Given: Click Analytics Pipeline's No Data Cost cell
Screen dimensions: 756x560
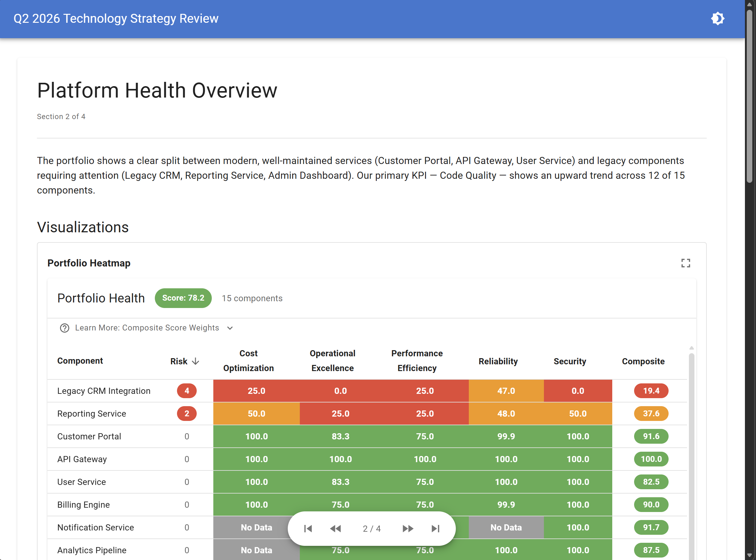Looking at the screenshot, I should tap(256, 550).
